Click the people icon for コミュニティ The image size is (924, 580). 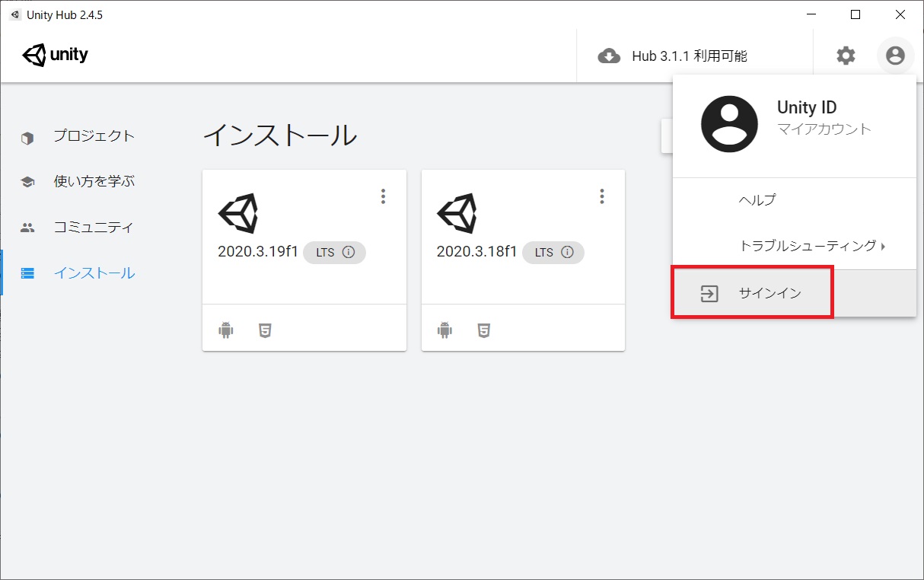[27, 228]
